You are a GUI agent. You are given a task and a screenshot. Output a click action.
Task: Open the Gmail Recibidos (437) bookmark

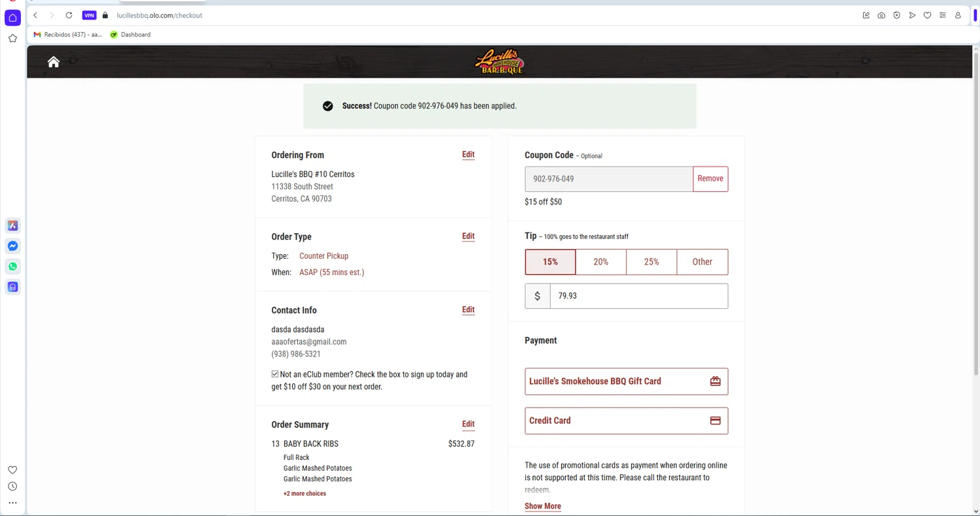tap(68, 35)
